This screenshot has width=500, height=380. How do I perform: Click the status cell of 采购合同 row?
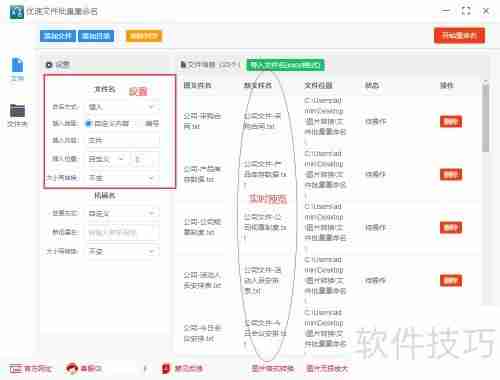pos(375,122)
